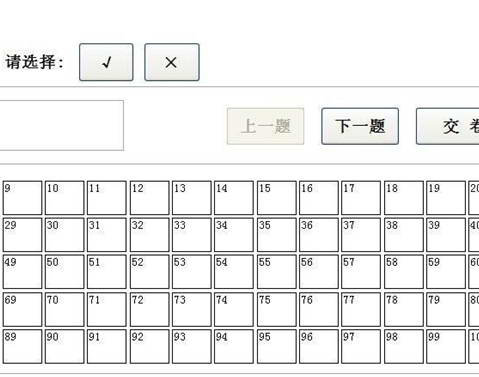The width and height of the screenshot is (479, 377).
Task: Go to question 96 box
Action: [319, 346]
